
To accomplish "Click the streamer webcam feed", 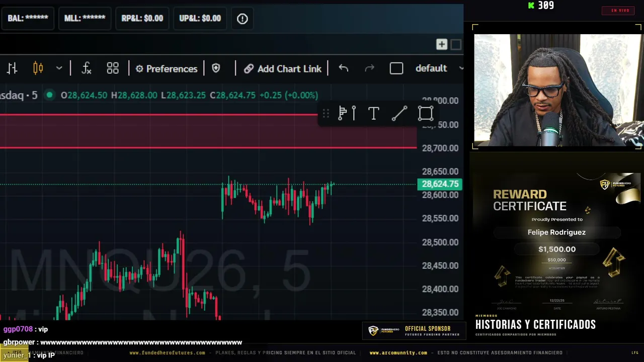I will [557, 90].
